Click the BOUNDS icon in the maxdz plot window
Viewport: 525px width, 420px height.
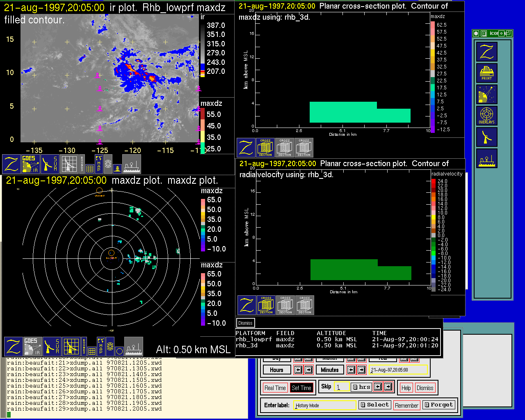(84, 347)
